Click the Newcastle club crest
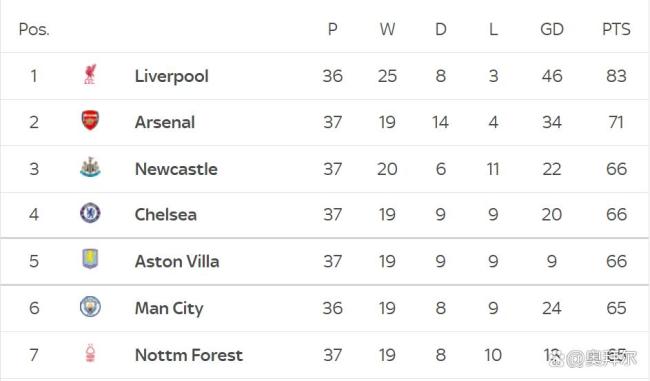The height and width of the screenshot is (381, 650). point(90,167)
